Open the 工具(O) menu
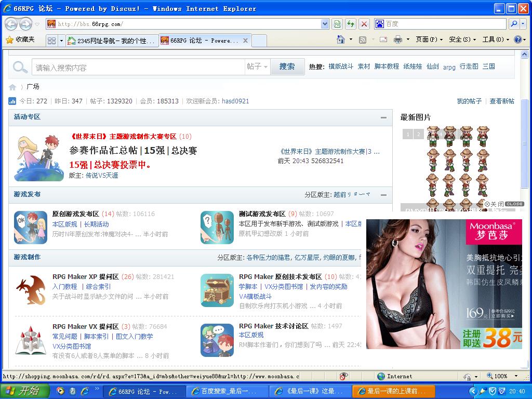 pyautogui.click(x=496, y=39)
